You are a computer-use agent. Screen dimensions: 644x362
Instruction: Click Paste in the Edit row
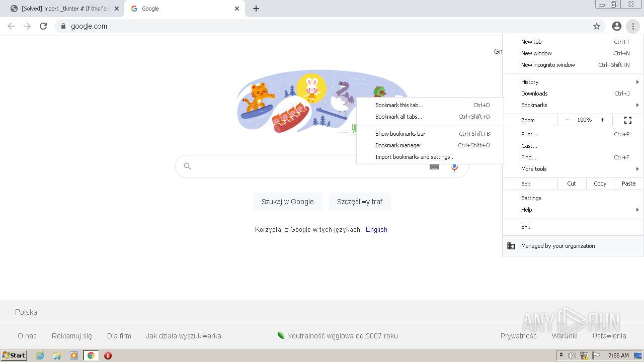click(629, 184)
